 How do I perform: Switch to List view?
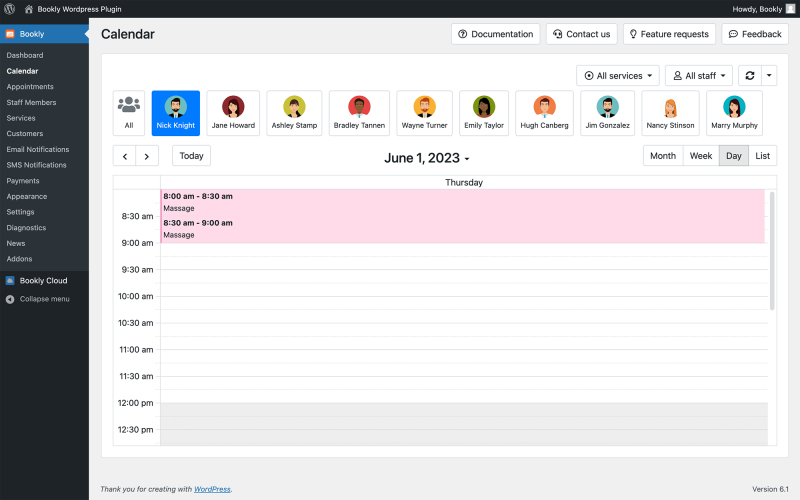pos(763,156)
